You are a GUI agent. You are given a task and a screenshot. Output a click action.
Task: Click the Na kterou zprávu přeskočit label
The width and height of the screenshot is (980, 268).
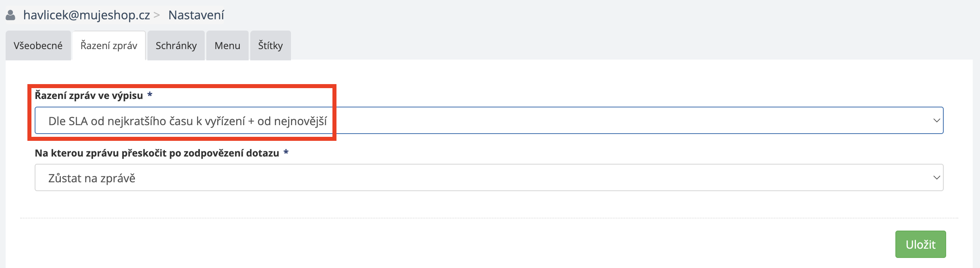157,153
